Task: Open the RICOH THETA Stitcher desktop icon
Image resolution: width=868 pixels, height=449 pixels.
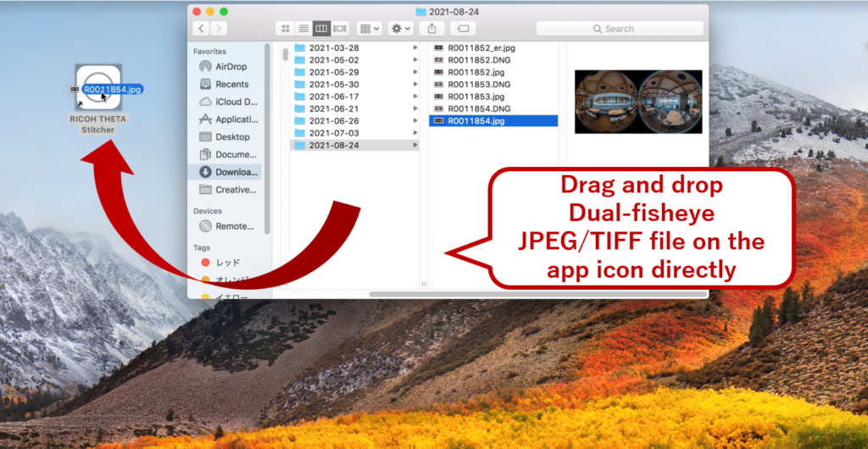Action: click(x=98, y=87)
